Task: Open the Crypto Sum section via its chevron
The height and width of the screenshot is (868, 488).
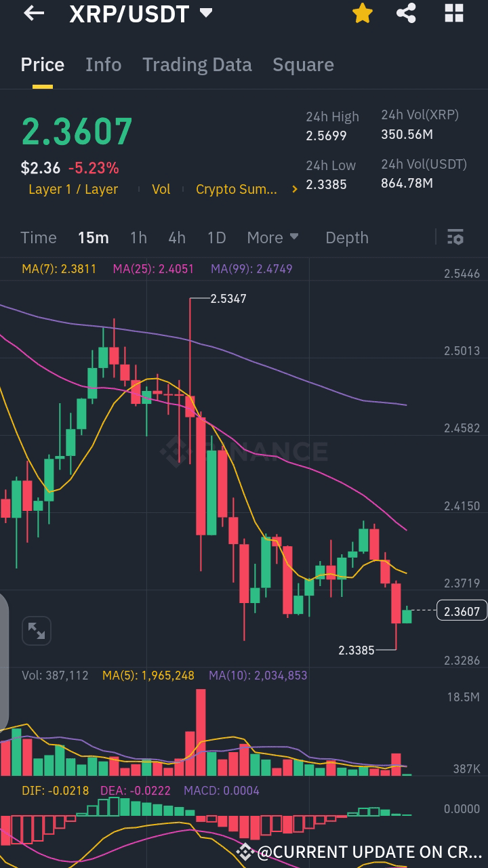Action: (x=294, y=189)
